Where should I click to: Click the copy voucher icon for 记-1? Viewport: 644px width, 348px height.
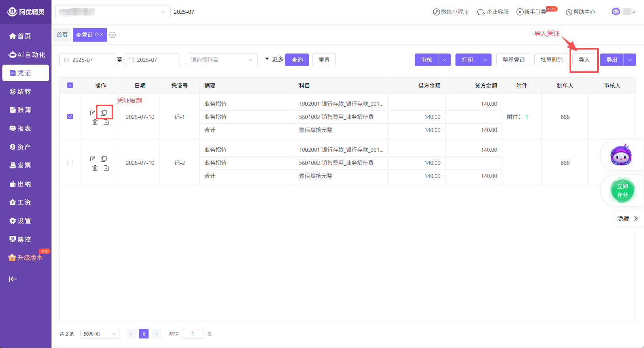[x=104, y=113]
